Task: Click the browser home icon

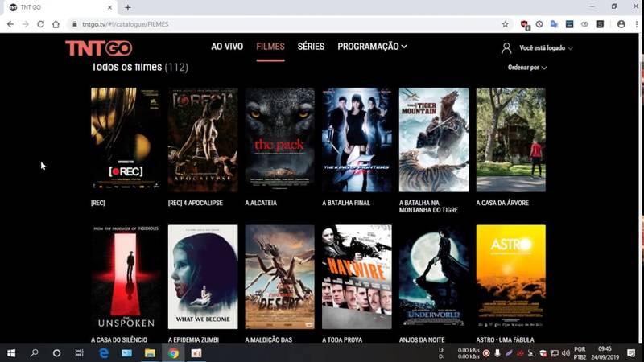Action: (x=56, y=24)
